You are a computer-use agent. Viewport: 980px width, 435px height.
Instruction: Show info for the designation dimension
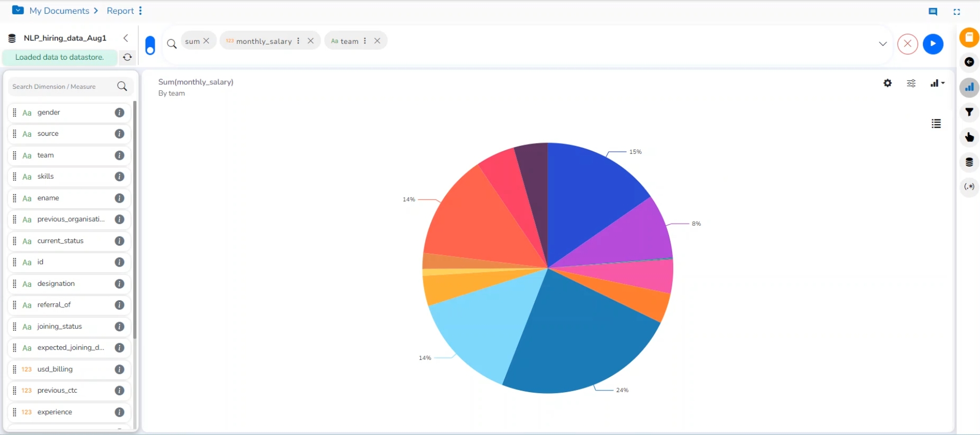pyautogui.click(x=119, y=284)
